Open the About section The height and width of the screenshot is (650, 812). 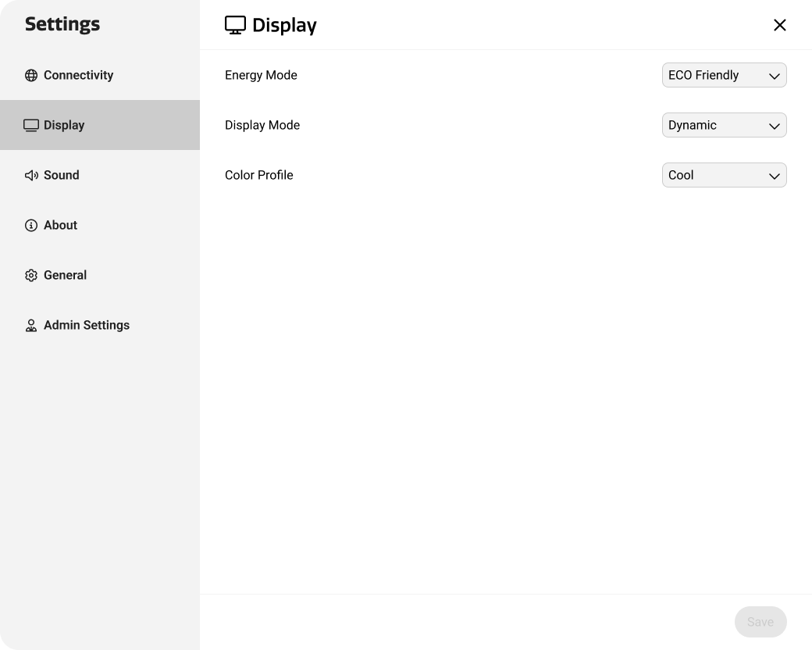click(60, 225)
